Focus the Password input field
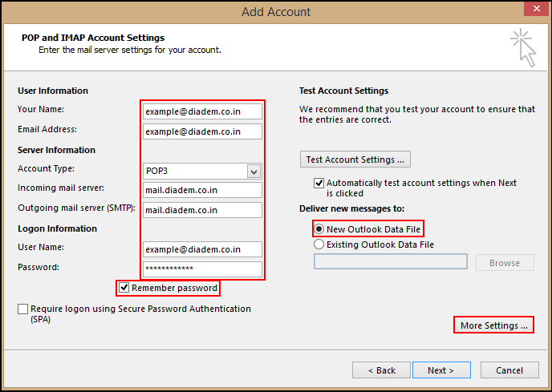Screen dimensions: 552x392 202,269
